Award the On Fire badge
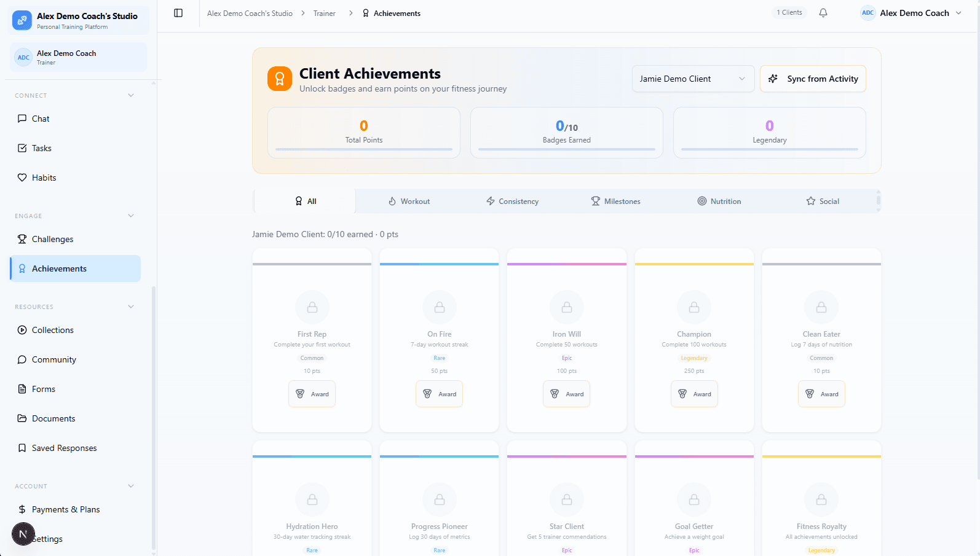This screenshot has height=556, width=980. click(x=440, y=394)
